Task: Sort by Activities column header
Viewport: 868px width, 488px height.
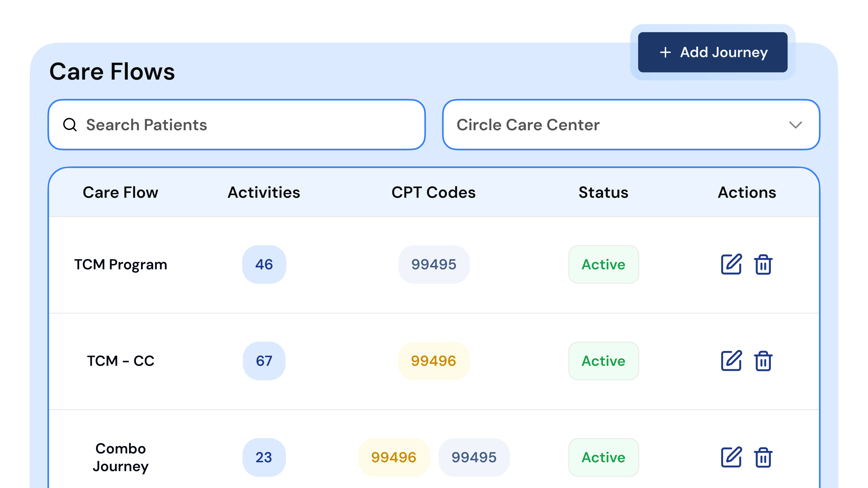Action: (264, 192)
